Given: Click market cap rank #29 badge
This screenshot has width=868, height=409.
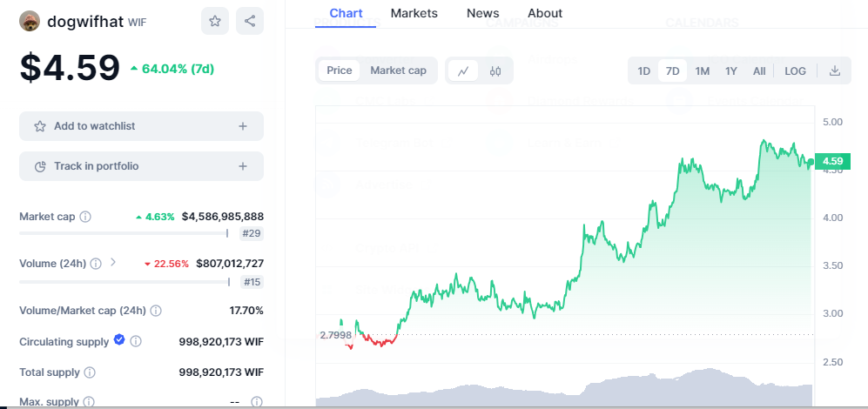Looking at the screenshot, I should (x=252, y=233).
